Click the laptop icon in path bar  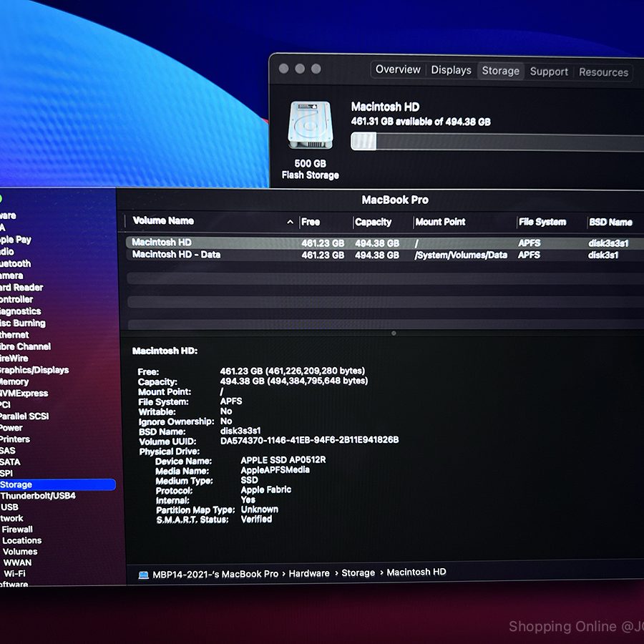click(x=143, y=575)
